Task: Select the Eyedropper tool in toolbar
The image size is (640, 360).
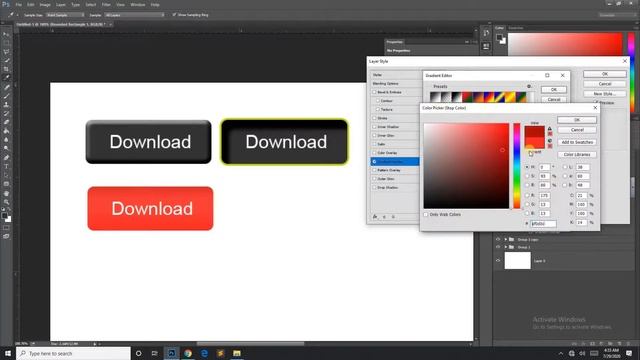Action: (x=6, y=78)
